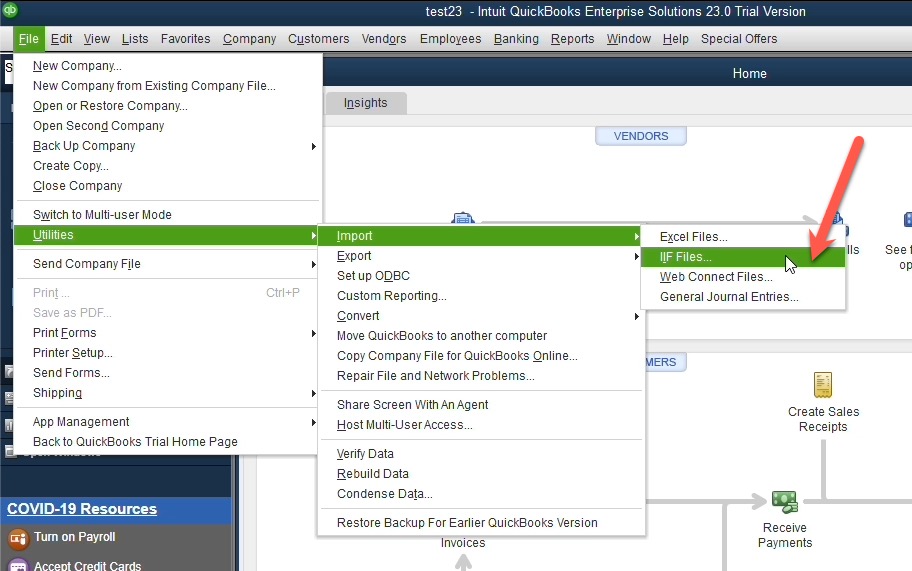The width and height of the screenshot is (912, 571).
Task: Choose Share Screen With An Agent
Action: [481, 405]
